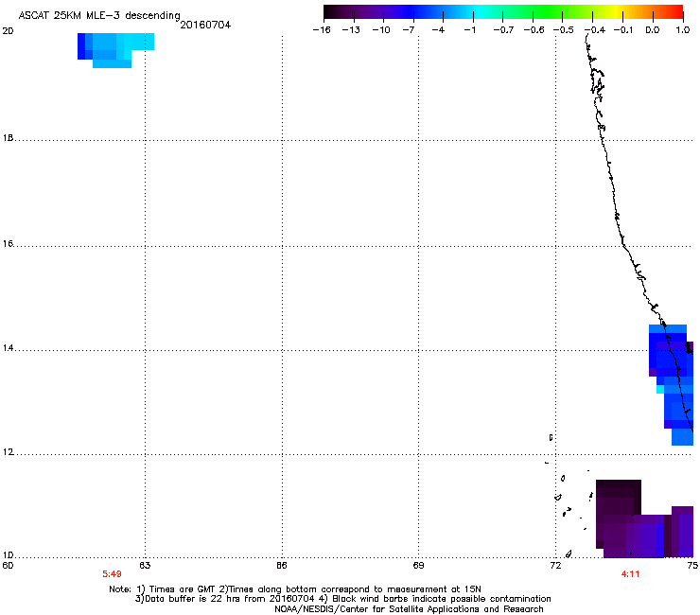Click the longitude axis label 66

pos(282,566)
